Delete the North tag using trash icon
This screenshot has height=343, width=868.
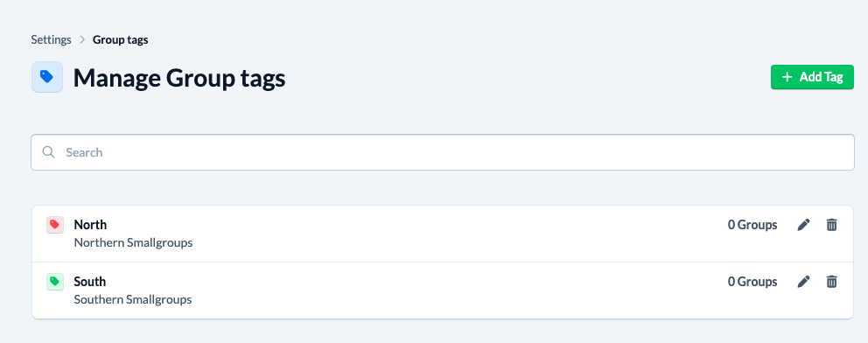(831, 225)
